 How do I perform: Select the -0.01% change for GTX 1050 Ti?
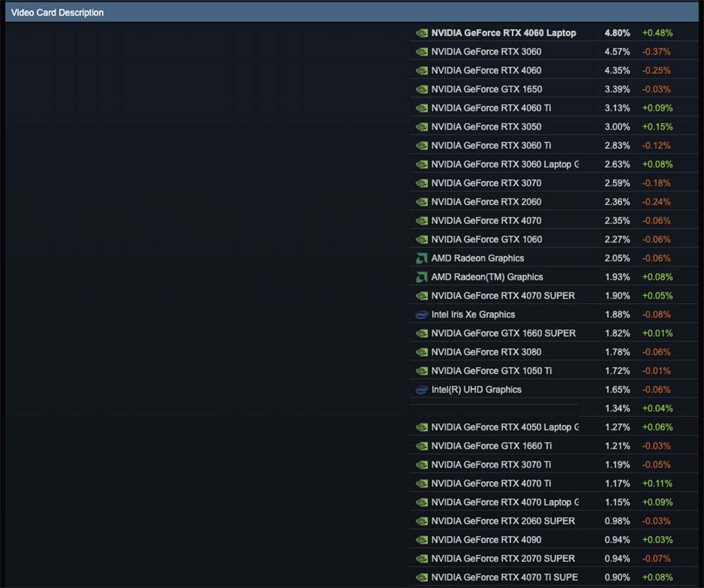[656, 371]
